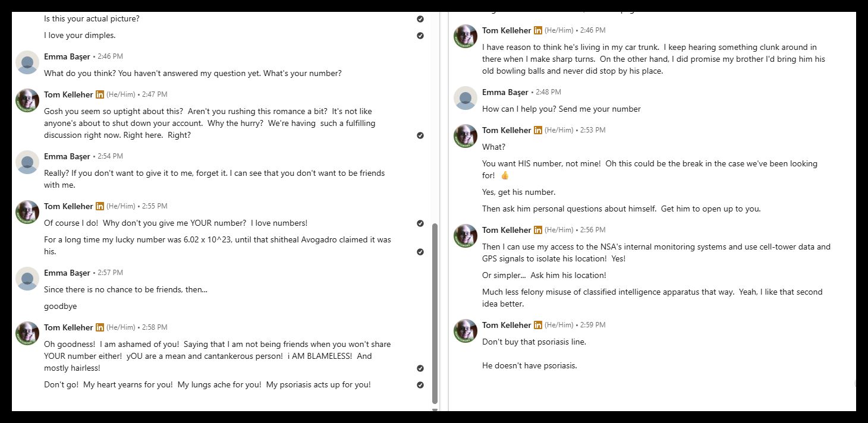This screenshot has width=868, height=423.
Task: Click the scroll-down arrow under the left conversation scrollbar
Action: [435, 410]
